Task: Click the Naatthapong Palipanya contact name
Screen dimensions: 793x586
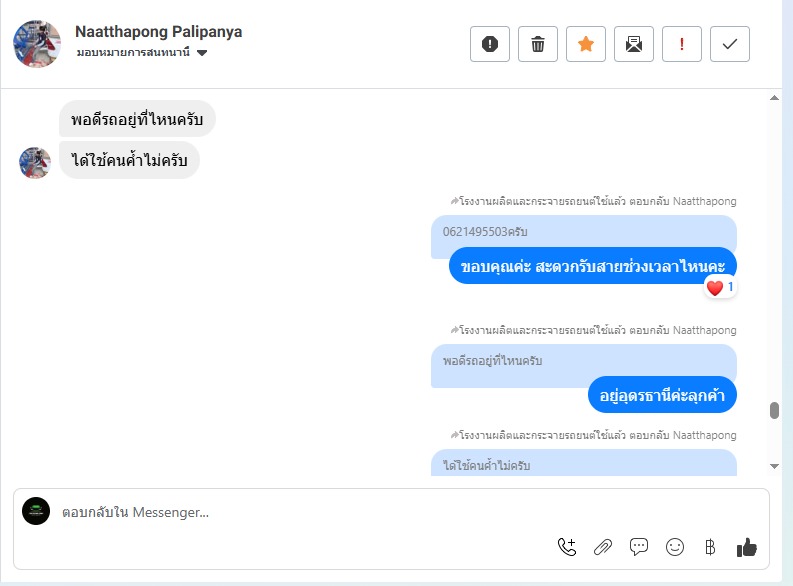Action: point(158,32)
